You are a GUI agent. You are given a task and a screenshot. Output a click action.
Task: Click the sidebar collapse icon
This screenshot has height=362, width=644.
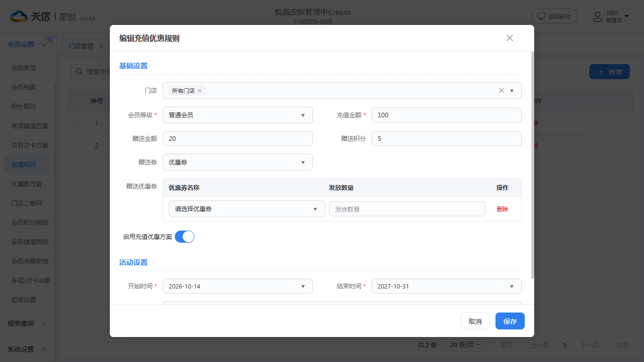click(50, 39)
